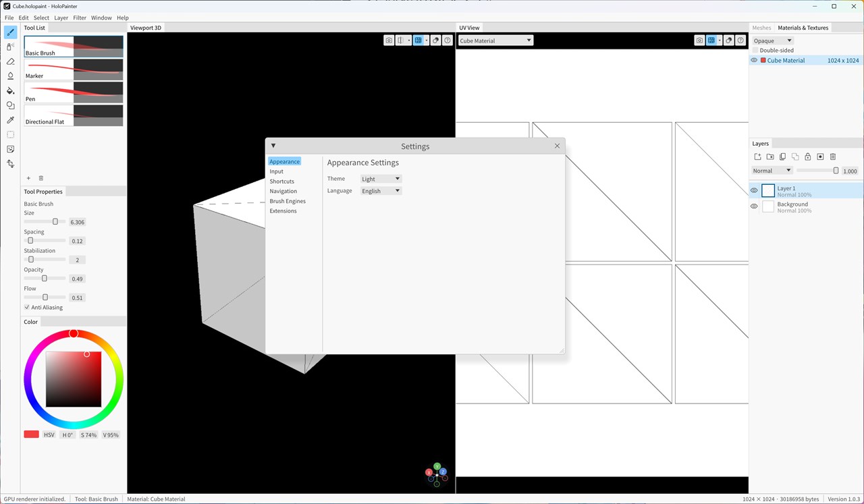Open the Language dropdown in Settings
The height and width of the screenshot is (504, 864).
point(381,191)
